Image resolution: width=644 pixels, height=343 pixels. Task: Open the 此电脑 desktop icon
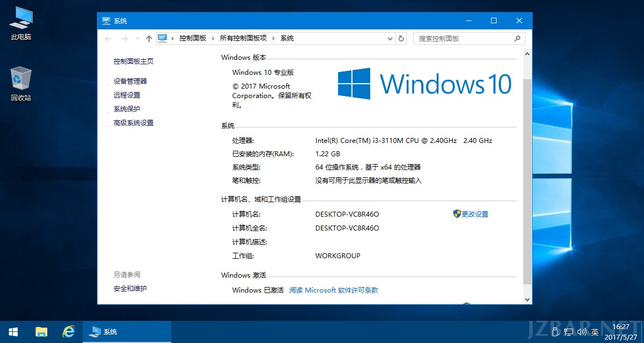[22, 23]
